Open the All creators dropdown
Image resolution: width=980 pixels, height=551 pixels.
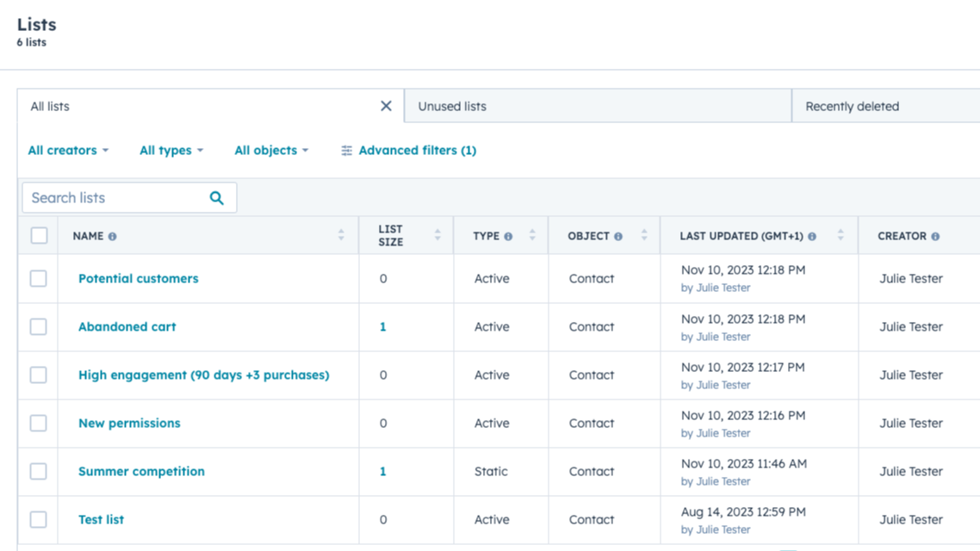coord(68,151)
